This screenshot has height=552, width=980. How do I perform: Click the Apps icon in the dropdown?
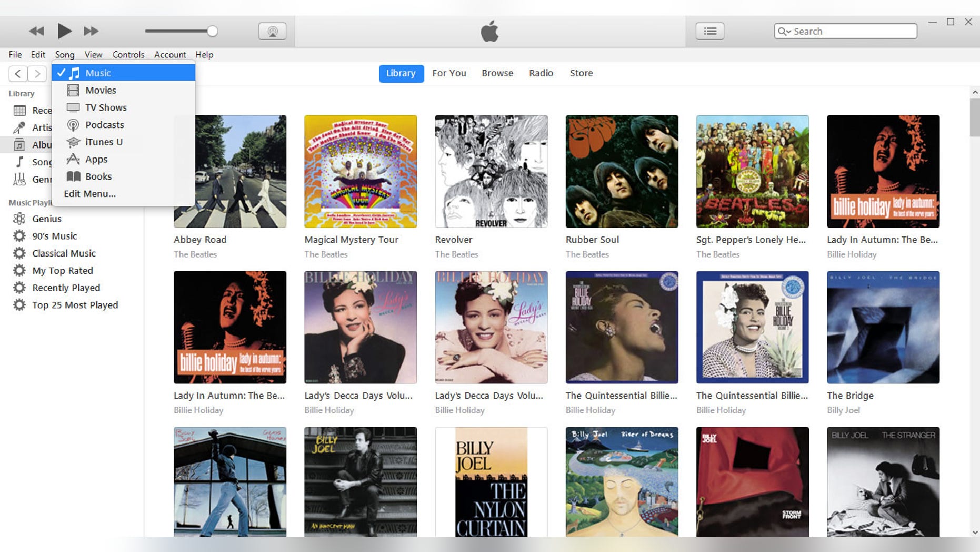pos(73,159)
